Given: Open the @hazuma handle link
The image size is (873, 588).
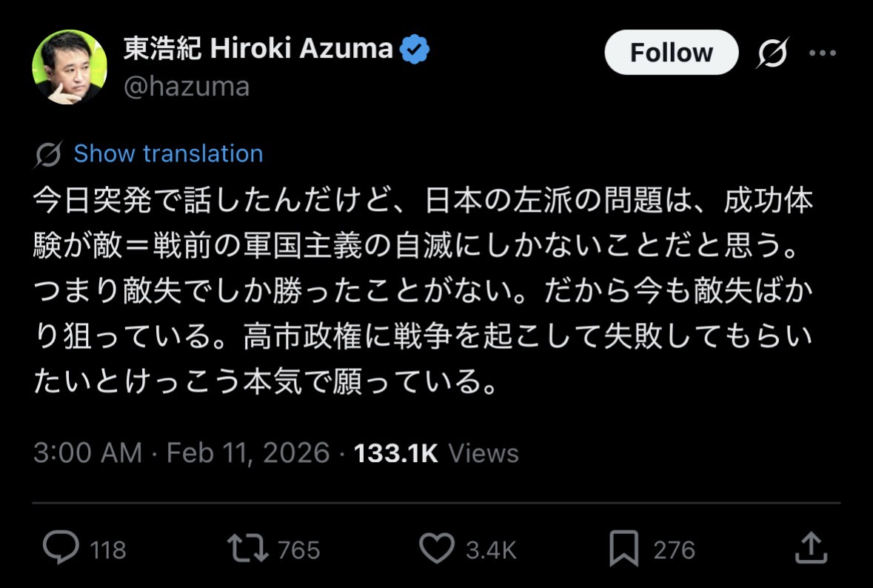Looking at the screenshot, I should click(x=186, y=87).
